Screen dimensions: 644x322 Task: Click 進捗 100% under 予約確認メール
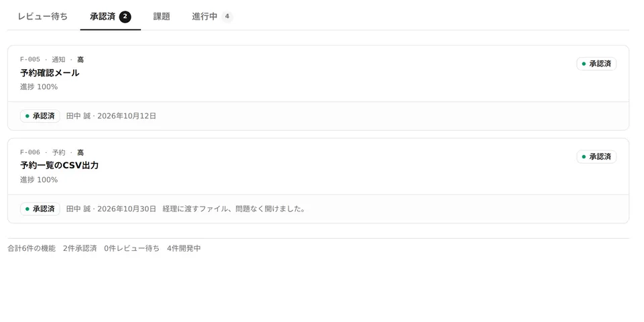(x=39, y=87)
